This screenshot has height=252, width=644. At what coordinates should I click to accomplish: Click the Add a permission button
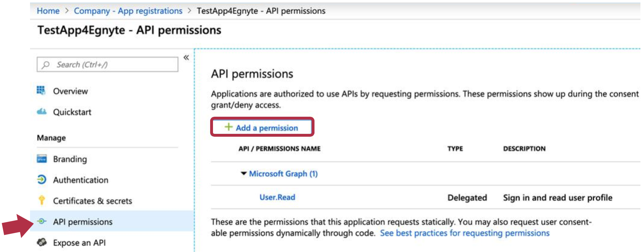pyautogui.click(x=262, y=127)
